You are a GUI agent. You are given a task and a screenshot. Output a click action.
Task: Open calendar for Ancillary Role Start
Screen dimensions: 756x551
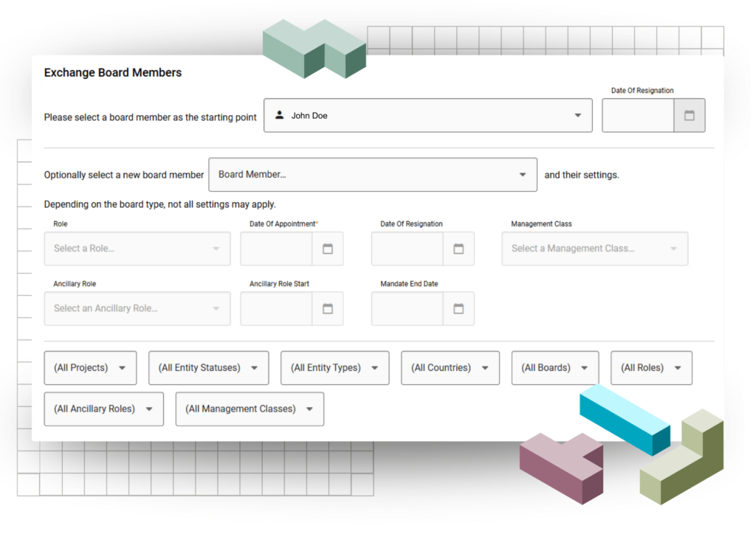point(328,308)
